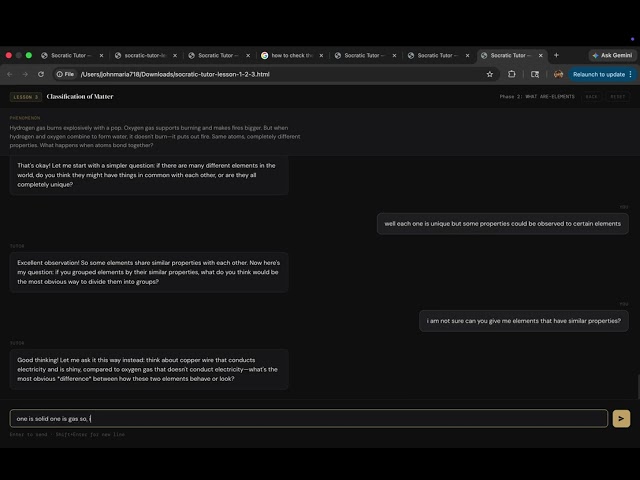Click the chat message input field
This screenshot has height=480, width=640.
[x=309, y=418]
